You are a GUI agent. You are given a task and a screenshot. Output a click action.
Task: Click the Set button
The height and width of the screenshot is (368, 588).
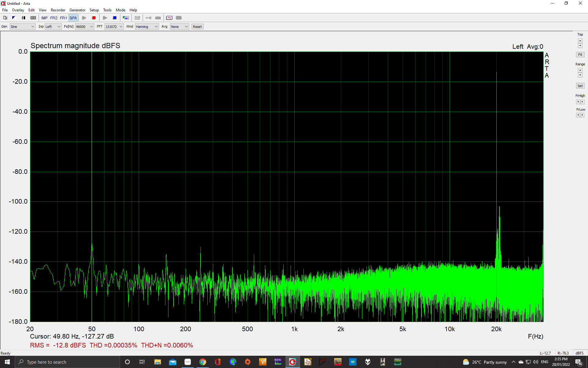(580, 86)
